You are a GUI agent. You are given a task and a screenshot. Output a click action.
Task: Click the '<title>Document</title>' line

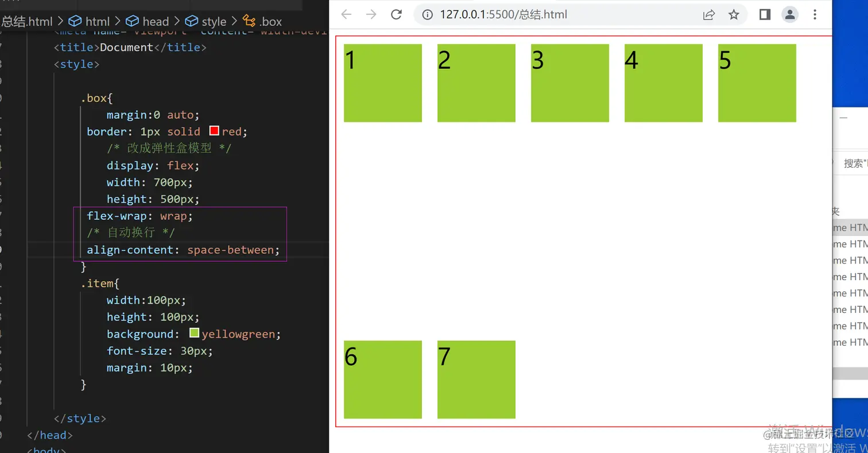pyautogui.click(x=130, y=48)
